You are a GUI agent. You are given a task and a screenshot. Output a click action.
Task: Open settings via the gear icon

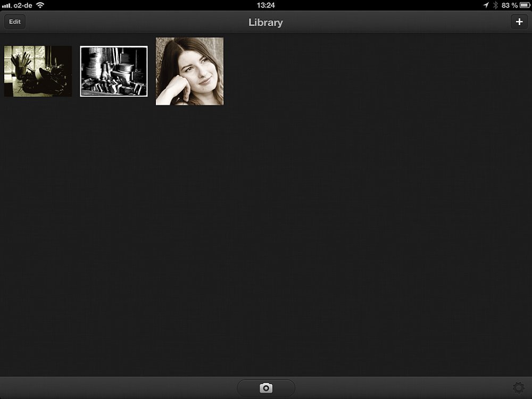click(x=518, y=388)
